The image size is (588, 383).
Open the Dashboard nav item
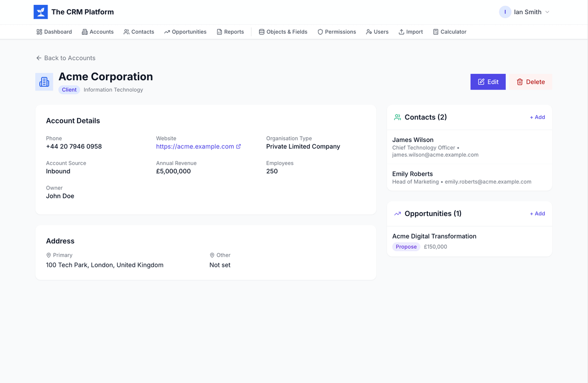[x=54, y=32]
